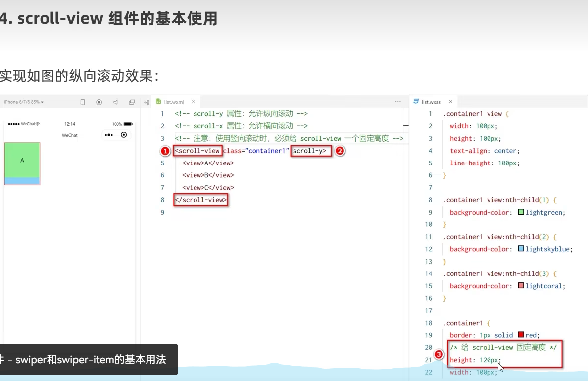Click the scroll-y 属性 comment on line 1

(241, 114)
